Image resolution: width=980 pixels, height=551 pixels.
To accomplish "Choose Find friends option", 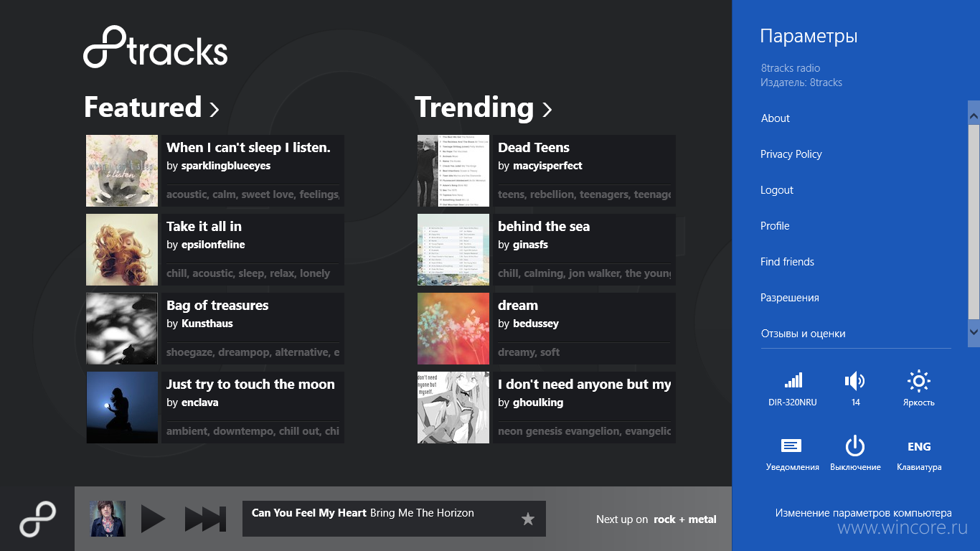I will tap(787, 262).
